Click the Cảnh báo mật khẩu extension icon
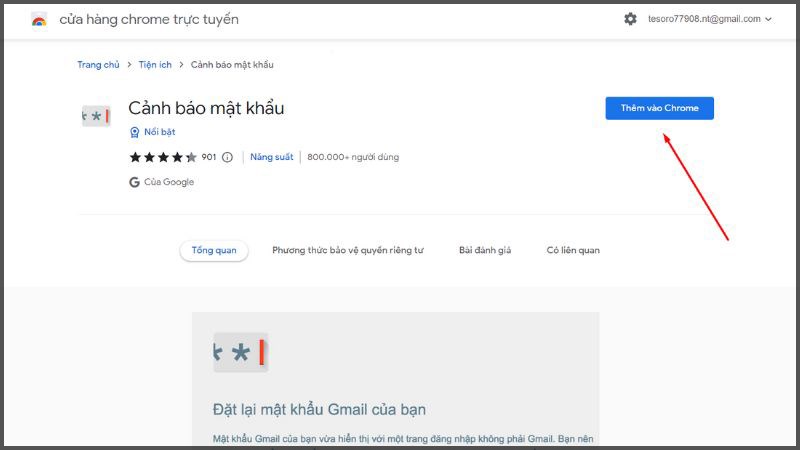This screenshot has height=450, width=800. 96,116
